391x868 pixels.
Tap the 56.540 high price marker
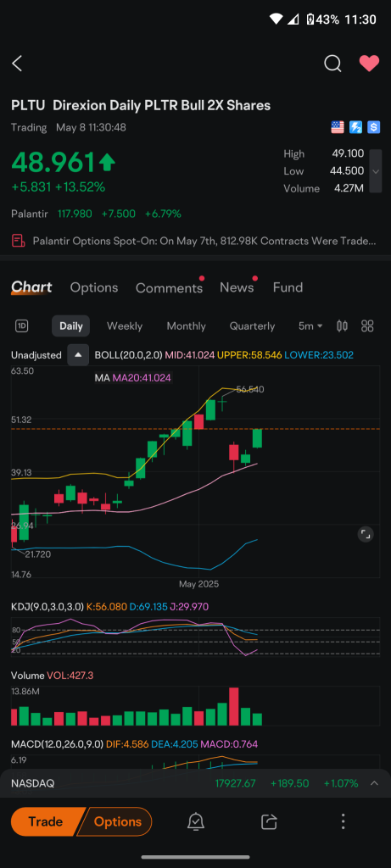click(x=249, y=390)
